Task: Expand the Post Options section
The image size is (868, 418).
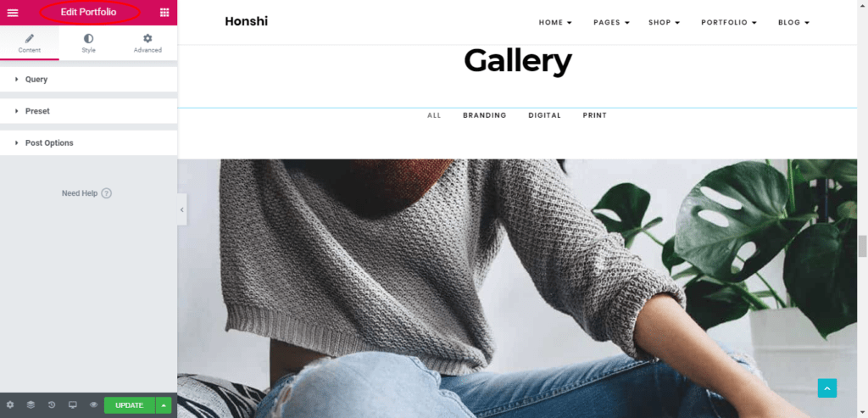Action: tap(88, 142)
